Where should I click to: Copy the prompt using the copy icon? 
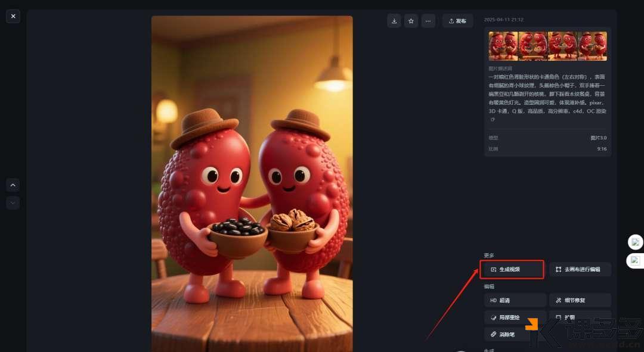click(x=493, y=120)
